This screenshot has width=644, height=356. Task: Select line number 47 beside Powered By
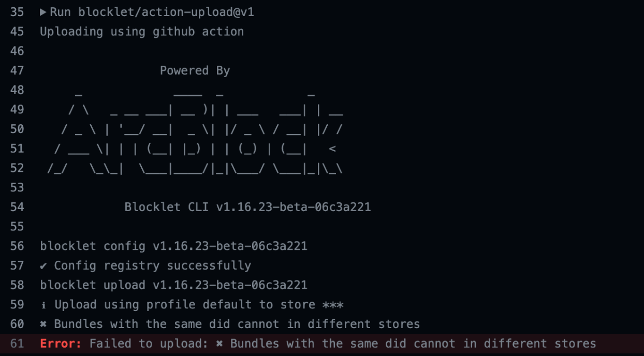click(x=17, y=70)
